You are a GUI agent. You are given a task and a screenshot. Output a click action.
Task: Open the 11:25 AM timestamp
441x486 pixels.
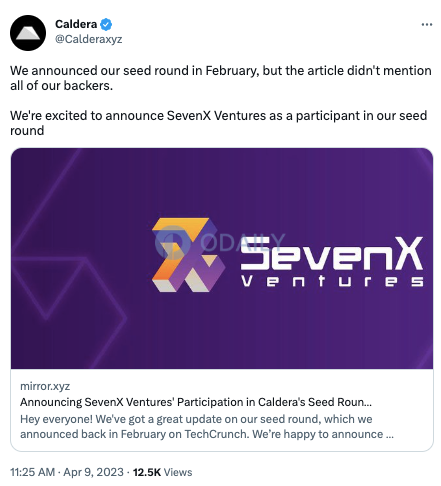tap(32, 472)
